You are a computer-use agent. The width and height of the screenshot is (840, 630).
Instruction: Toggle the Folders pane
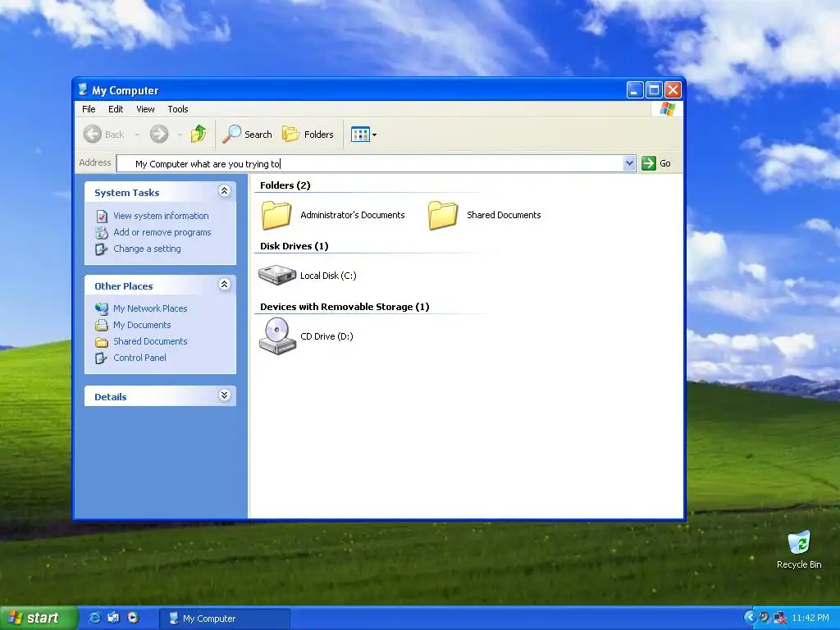point(308,134)
